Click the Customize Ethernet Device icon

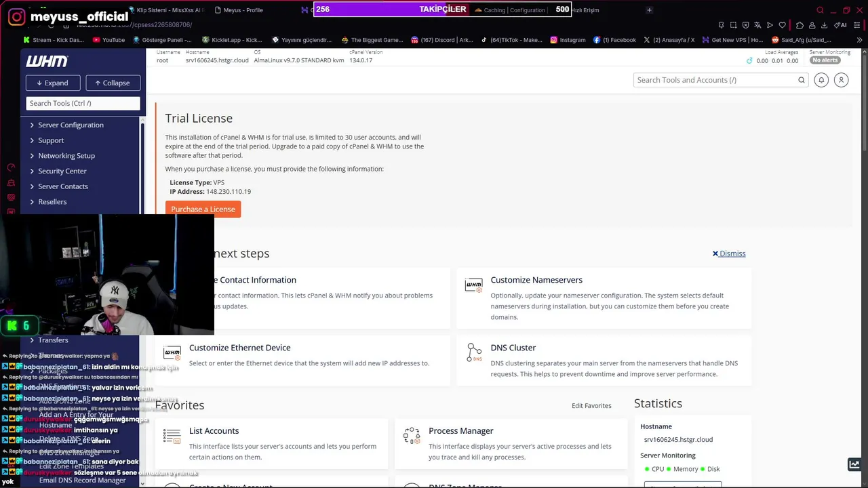tap(172, 352)
